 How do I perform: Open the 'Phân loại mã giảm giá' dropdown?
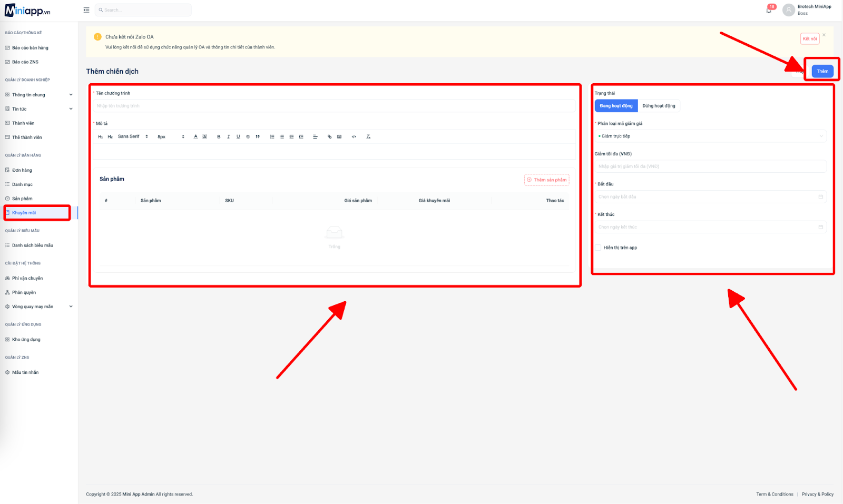710,136
